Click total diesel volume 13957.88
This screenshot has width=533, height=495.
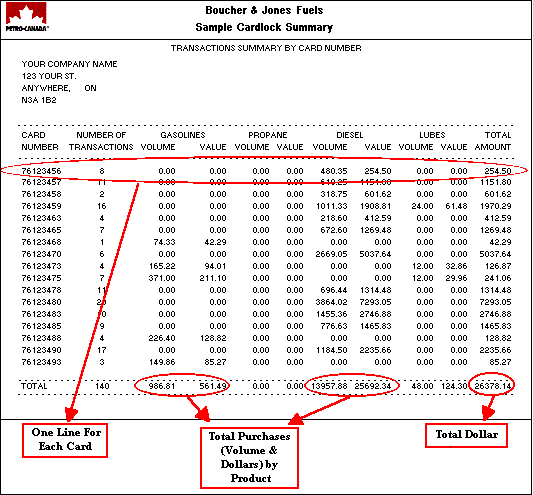pos(329,386)
